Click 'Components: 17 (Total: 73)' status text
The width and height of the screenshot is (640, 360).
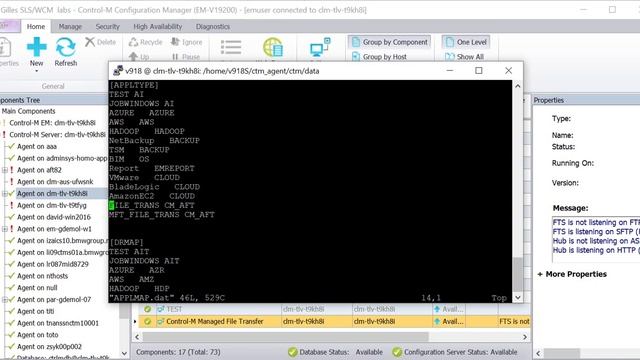coord(178,352)
